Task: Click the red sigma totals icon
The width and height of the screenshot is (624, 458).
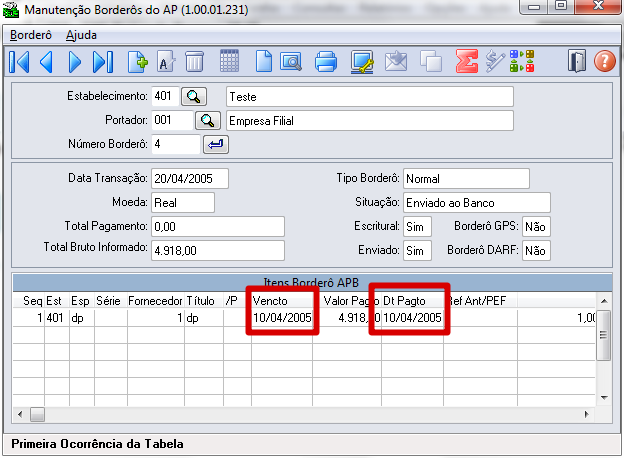Action: pyautogui.click(x=466, y=61)
